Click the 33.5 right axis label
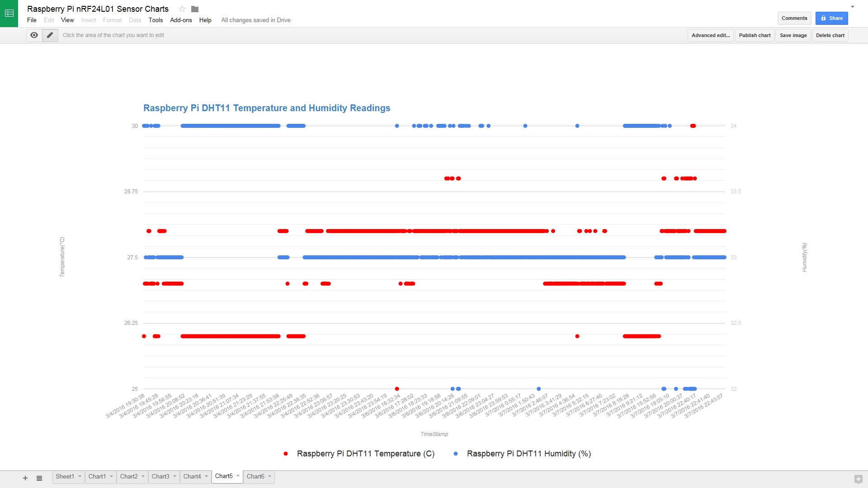This screenshot has height=488, width=868. [x=736, y=192]
